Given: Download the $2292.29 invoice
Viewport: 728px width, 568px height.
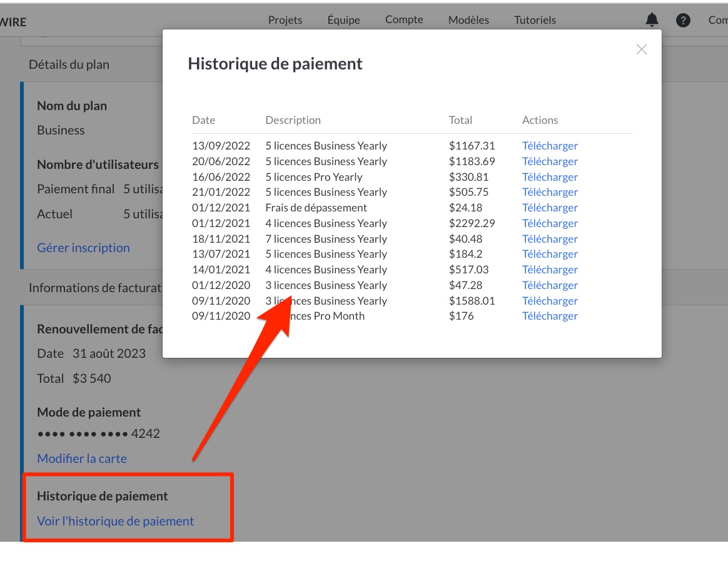Looking at the screenshot, I should (x=550, y=223).
